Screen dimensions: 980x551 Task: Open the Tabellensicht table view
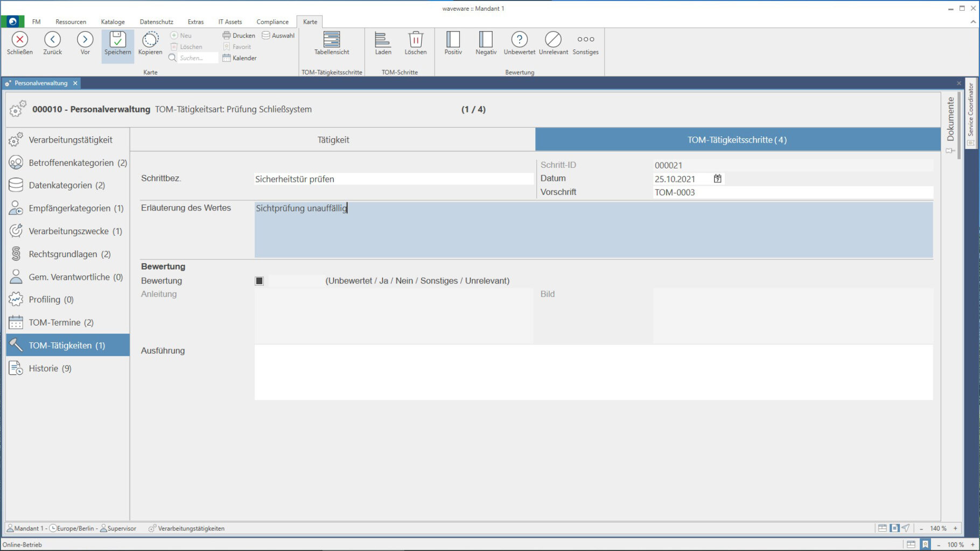(x=332, y=43)
